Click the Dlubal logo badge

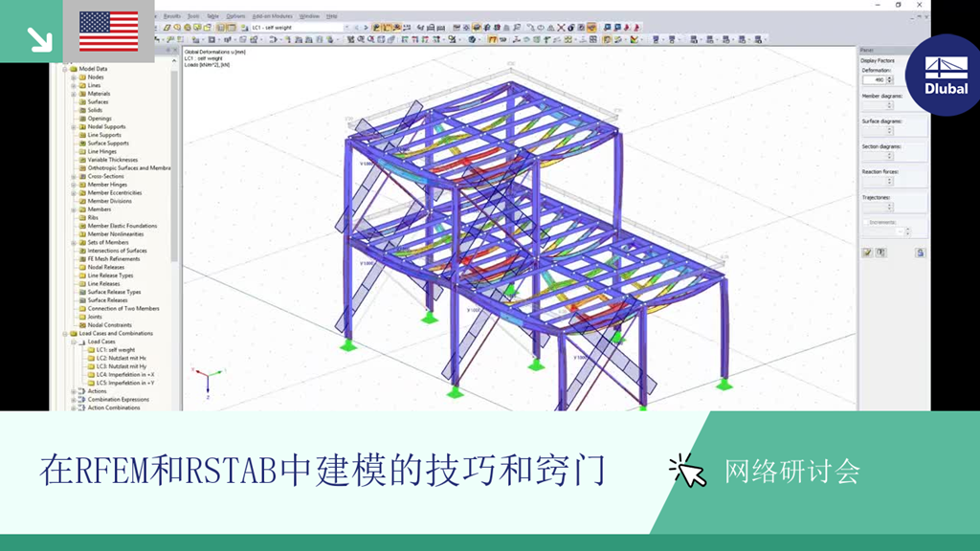tap(946, 75)
